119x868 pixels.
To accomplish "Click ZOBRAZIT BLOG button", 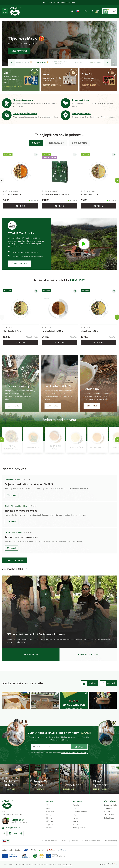I will tap(14, 560).
